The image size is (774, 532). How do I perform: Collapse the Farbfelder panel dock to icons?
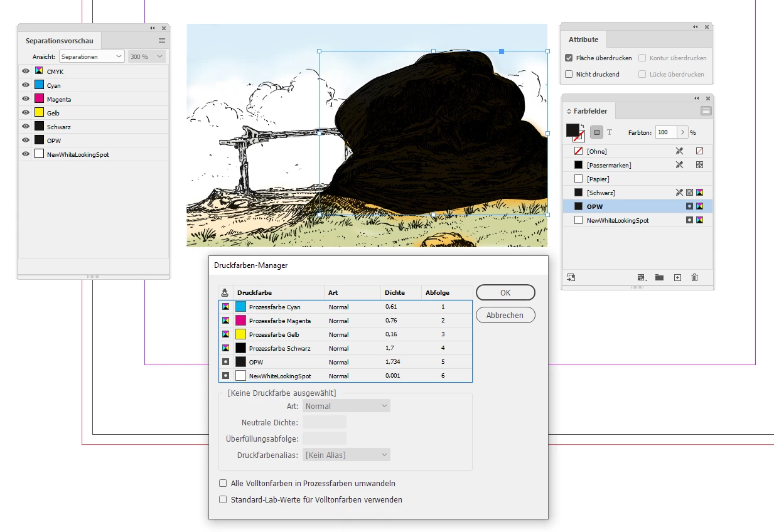(x=697, y=98)
